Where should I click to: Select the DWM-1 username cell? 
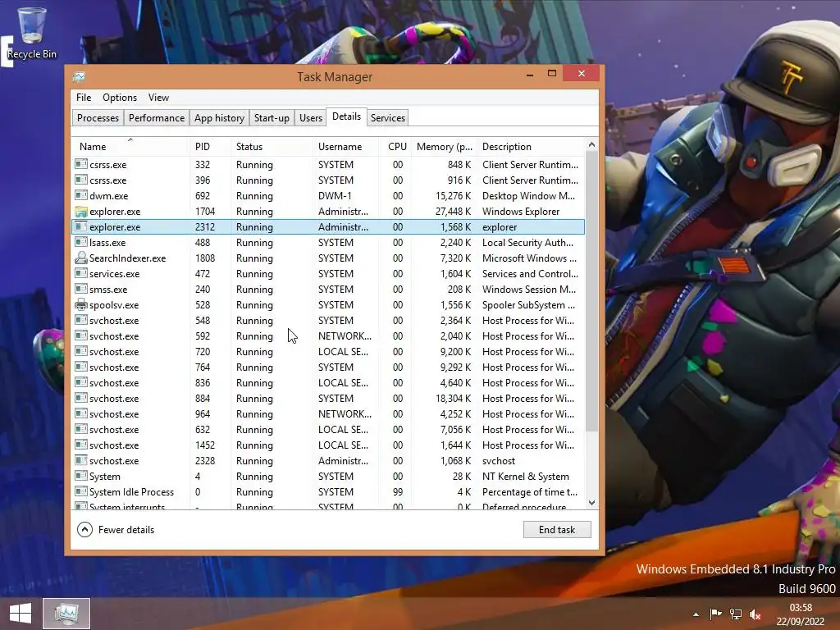point(335,196)
